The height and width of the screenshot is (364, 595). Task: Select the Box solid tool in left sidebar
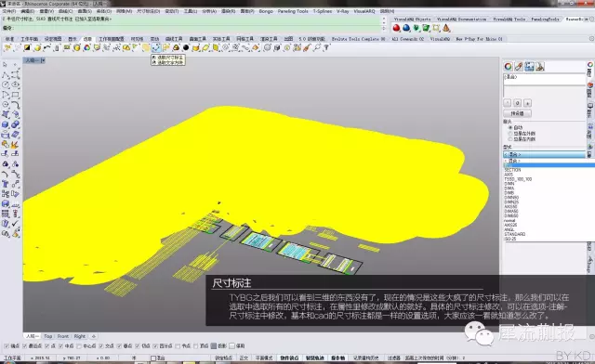[x=6, y=124]
